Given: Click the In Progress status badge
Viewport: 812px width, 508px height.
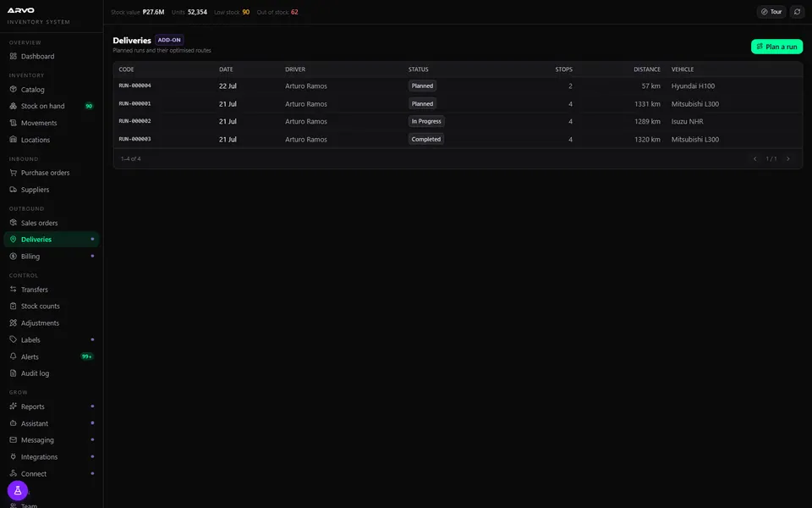Looking at the screenshot, I should (426, 121).
